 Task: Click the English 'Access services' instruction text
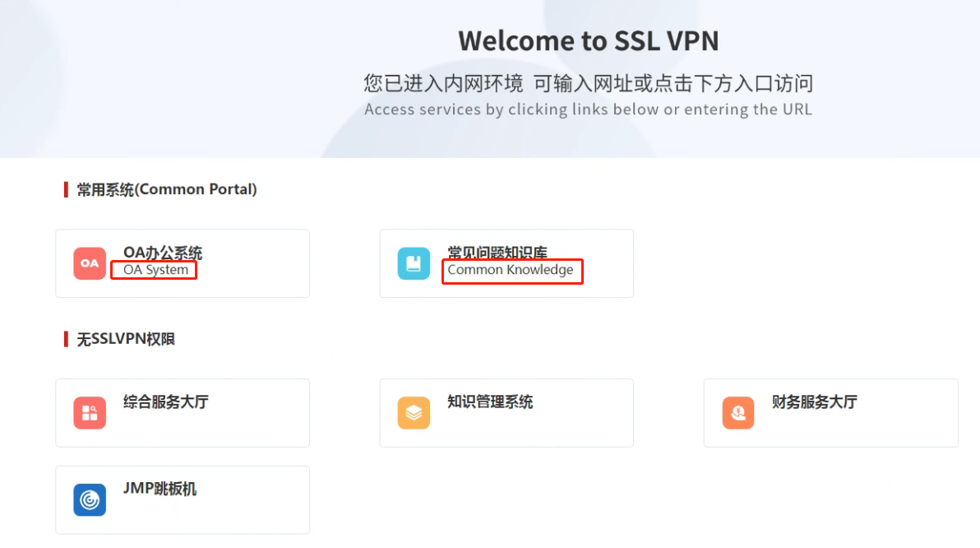coord(588,109)
